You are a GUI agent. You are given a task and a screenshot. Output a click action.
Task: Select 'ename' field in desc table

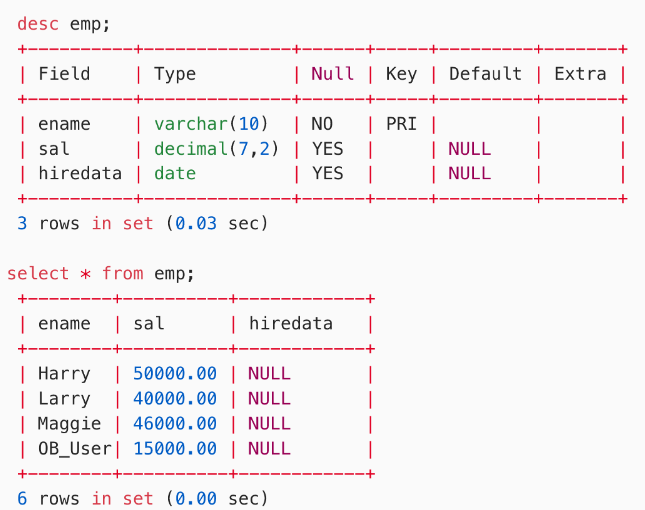click(x=64, y=124)
